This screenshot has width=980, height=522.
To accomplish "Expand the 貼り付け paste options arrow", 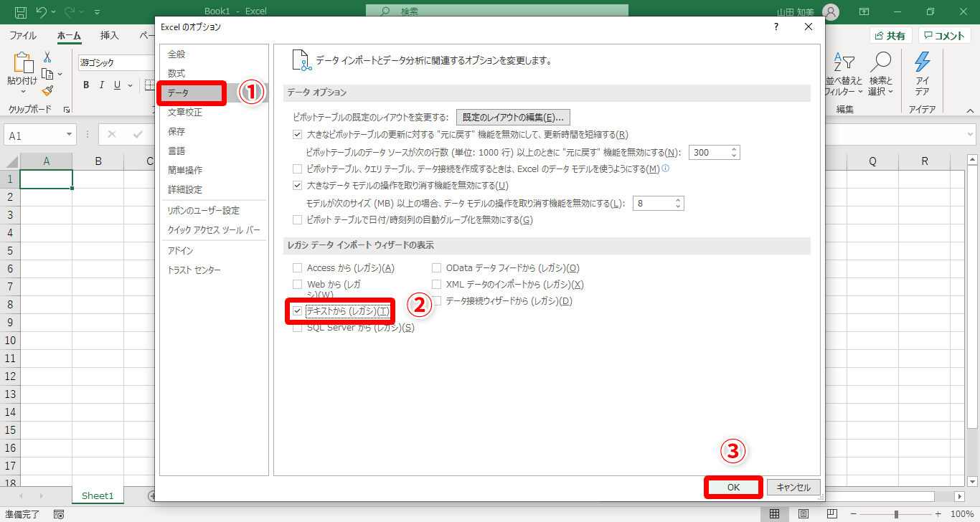I will (x=22, y=92).
